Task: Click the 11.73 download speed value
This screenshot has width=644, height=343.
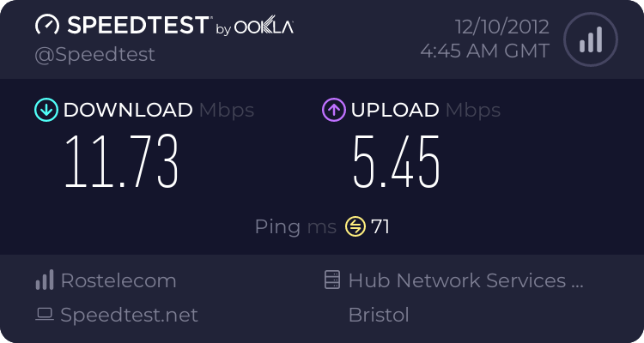Action: (x=122, y=161)
